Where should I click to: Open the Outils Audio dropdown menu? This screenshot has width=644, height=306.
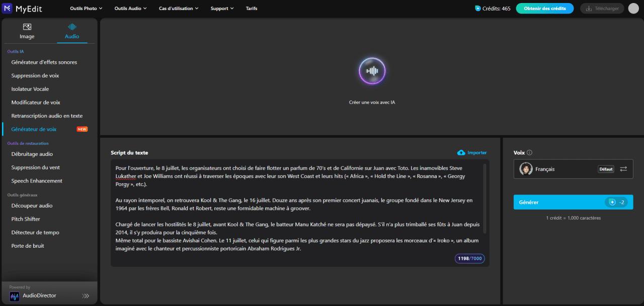pyautogui.click(x=130, y=9)
